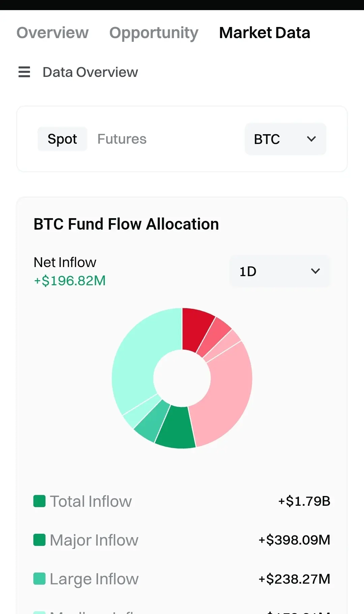Open the BTC coin selector dropdown
Viewport: 364px width, 614px height.
285,139
